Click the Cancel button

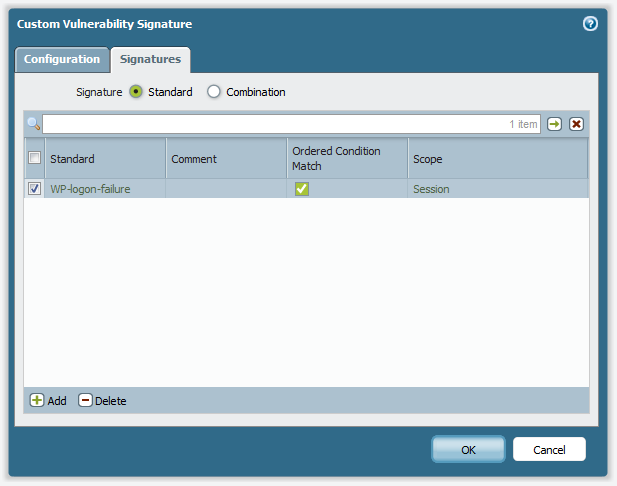[x=549, y=449]
